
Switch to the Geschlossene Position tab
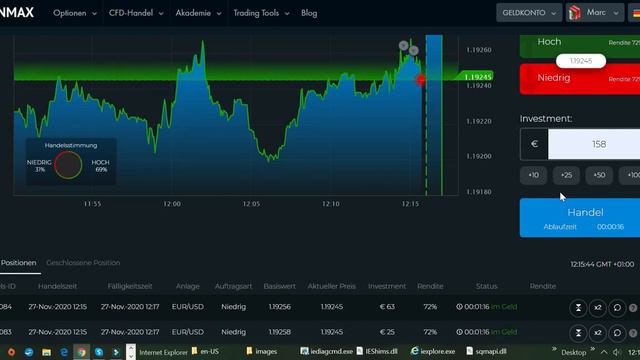(x=83, y=263)
